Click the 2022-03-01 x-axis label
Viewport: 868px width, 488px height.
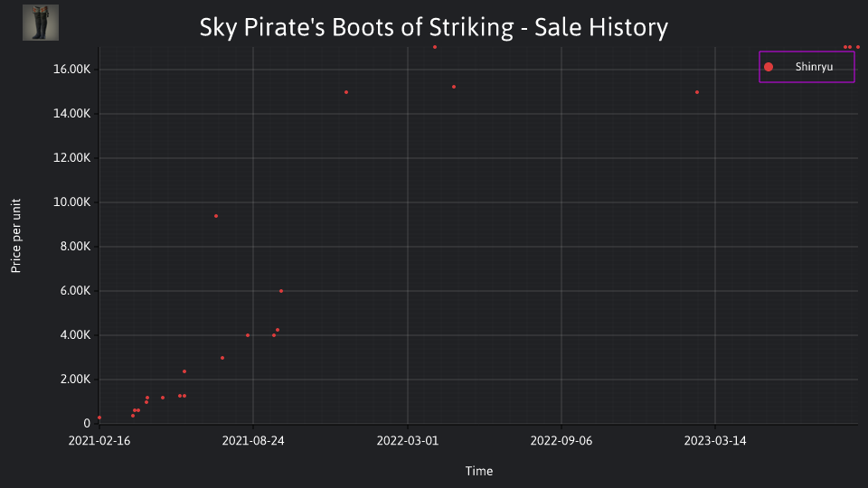tap(408, 441)
